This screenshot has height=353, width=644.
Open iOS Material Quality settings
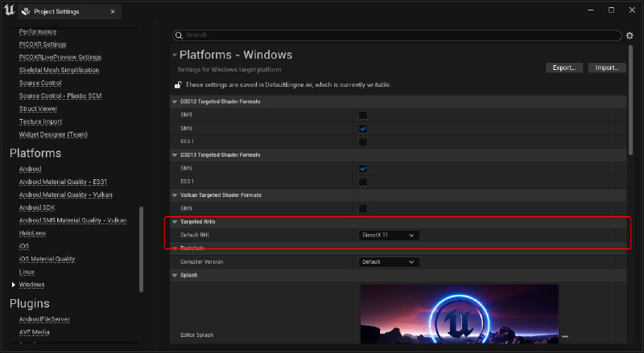47,259
